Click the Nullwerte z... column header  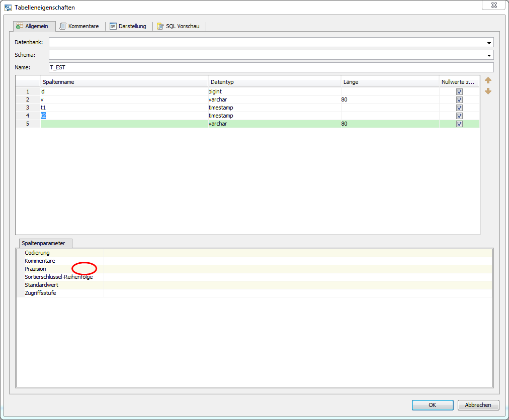click(459, 82)
